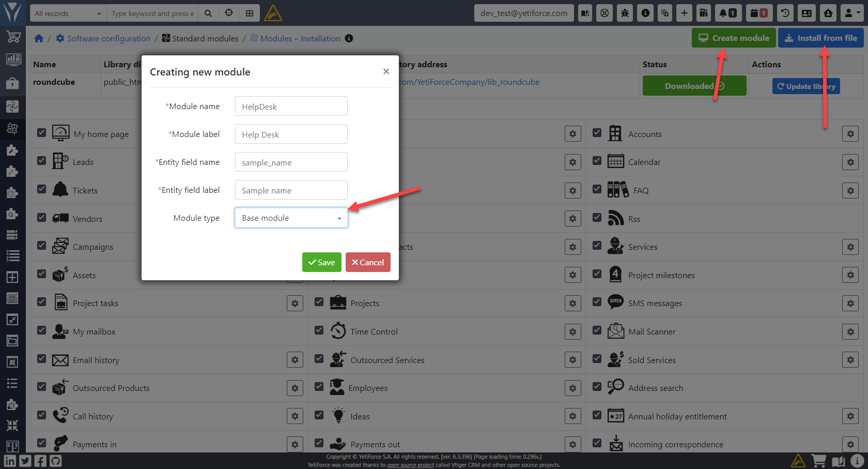Disable the Vendors module checkbox
The height and width of the screenshot is (469, 868).
click(42, 218)
